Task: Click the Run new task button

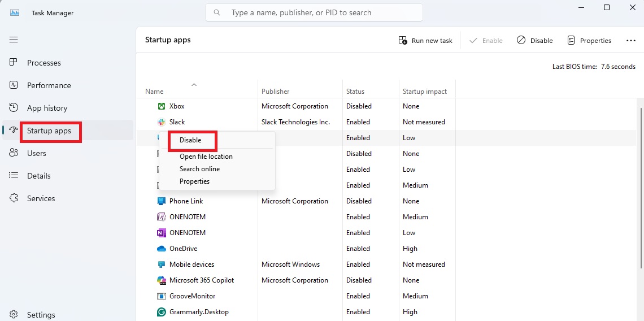Action: [x=425, y=41]
